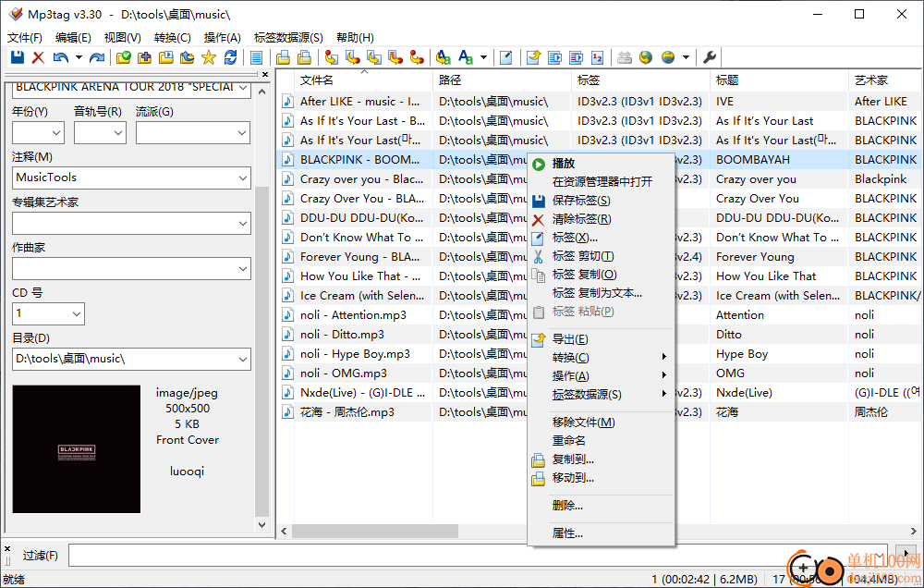This screenshot has height=588, width=924.
Task: Click the add directory folder-plus icon
Action: 144,57
